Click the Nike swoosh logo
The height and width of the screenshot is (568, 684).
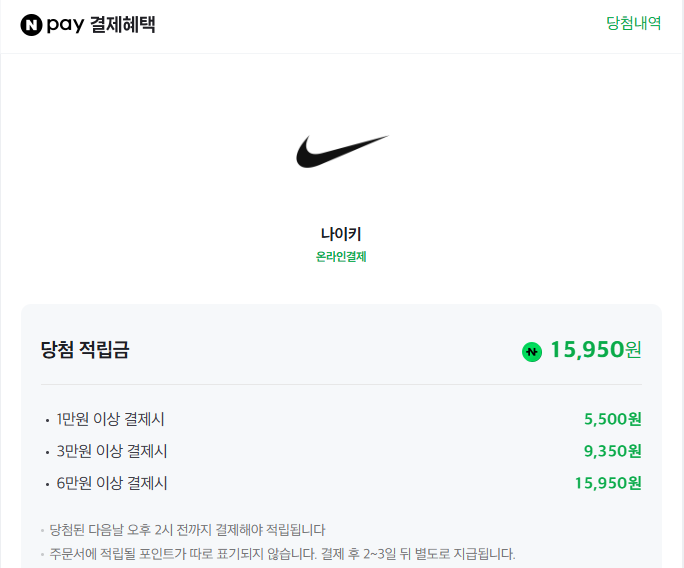342,152
